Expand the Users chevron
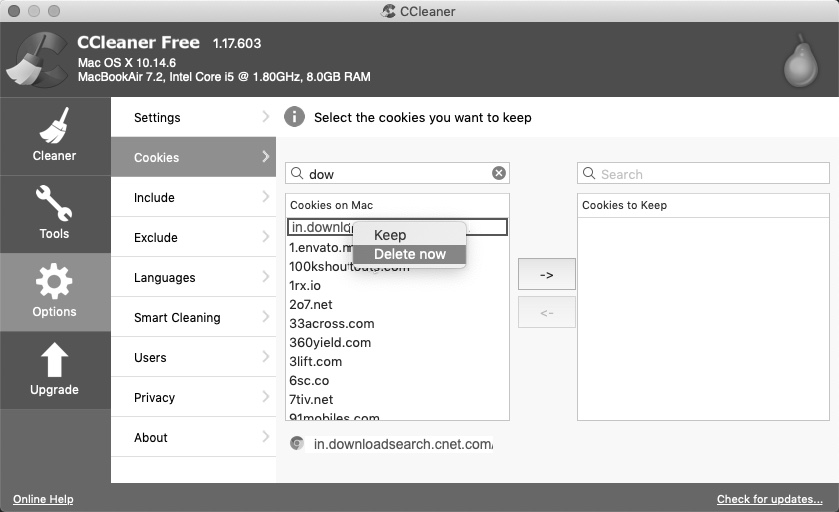This screenshot has height=512, width=839. (x=265, y=356)
